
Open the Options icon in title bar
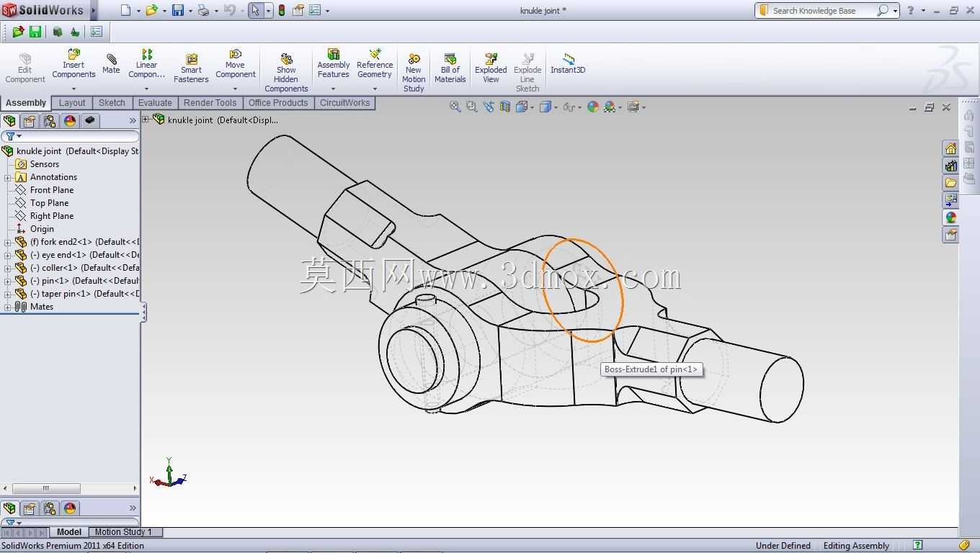(313, 10)
